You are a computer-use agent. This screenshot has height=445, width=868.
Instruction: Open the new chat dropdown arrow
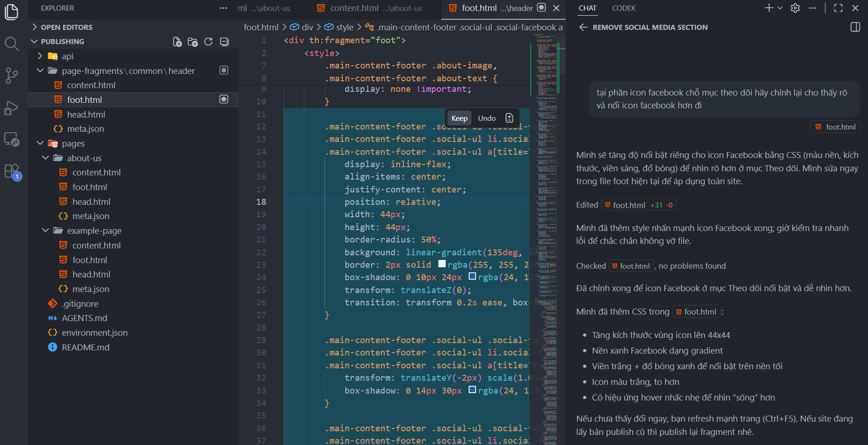pos(780,8)
